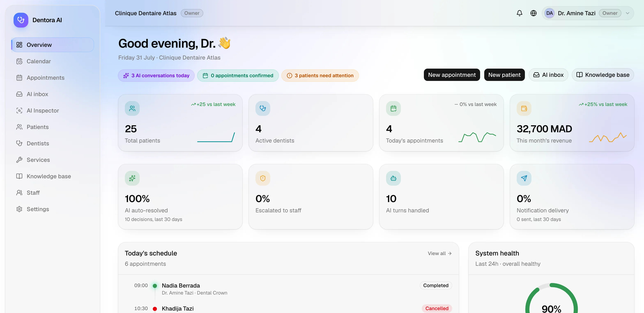
Task: Open Knowledge base from the header button
Action: coord(603,75)
